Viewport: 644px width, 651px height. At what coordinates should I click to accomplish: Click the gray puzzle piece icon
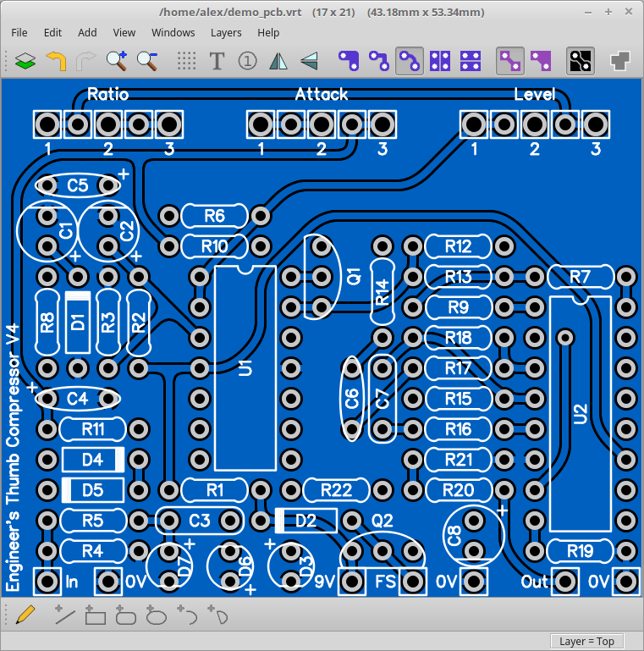620,61
